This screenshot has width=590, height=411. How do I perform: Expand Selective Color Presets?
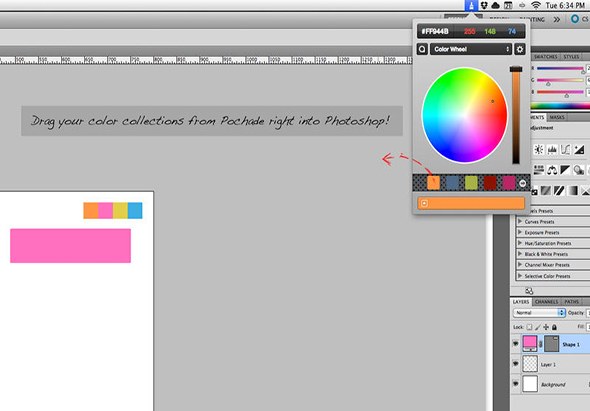tap(520, 276)
